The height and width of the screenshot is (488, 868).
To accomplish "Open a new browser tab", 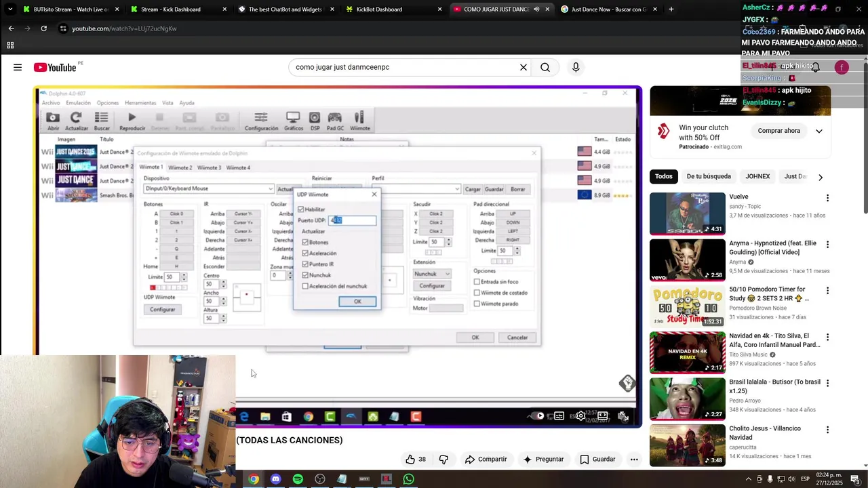I will (x=671, y=9).
